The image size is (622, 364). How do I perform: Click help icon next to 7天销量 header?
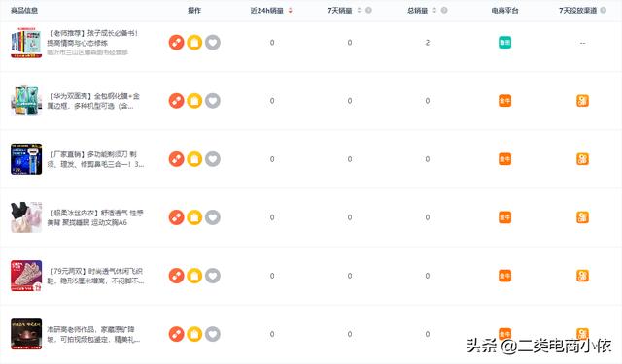pos(368,11)
